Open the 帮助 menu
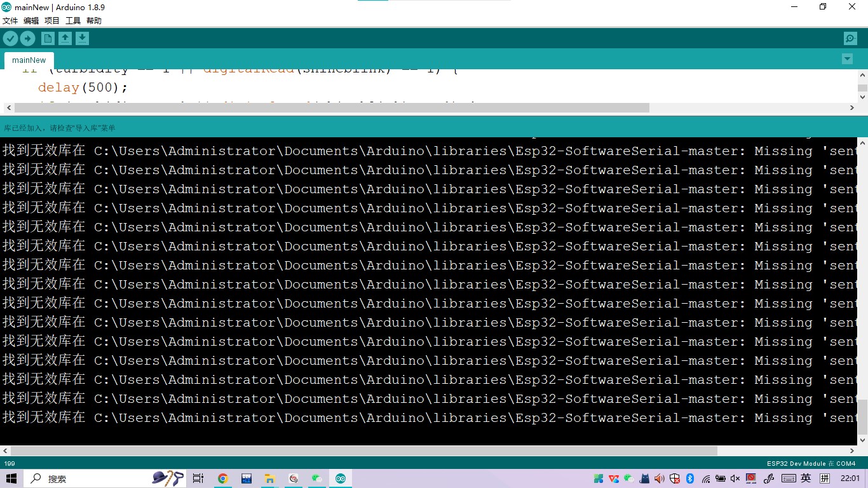The height and width of the screenshot is (488, 868). click(94, 20)
